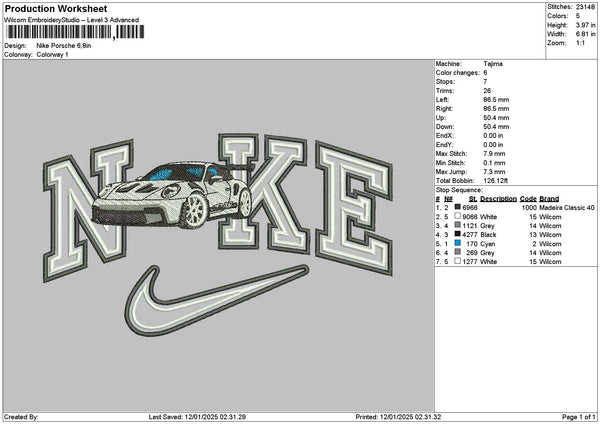The width and height of the screenshot is (600, 424).
Task: Click the Cyan description in stop 5
Action: coord(488,244)
